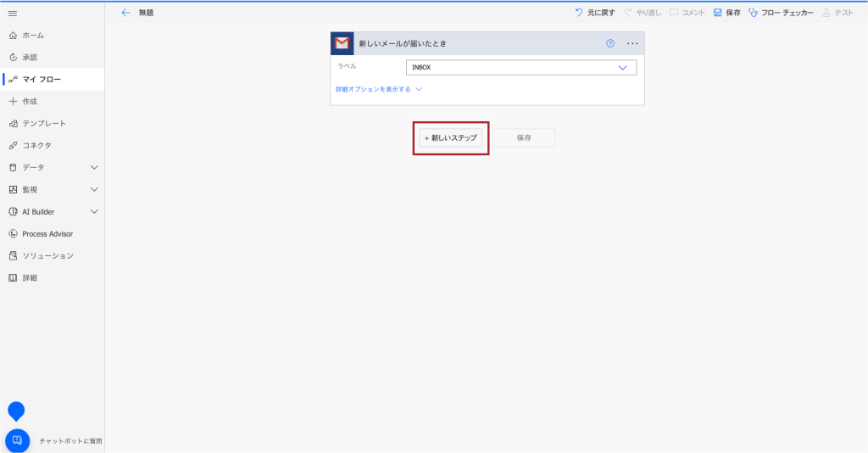868x453 pixels.
Task: Click the Gmail trigger icon
Action: pyautogui.click(x=342, y=43)
